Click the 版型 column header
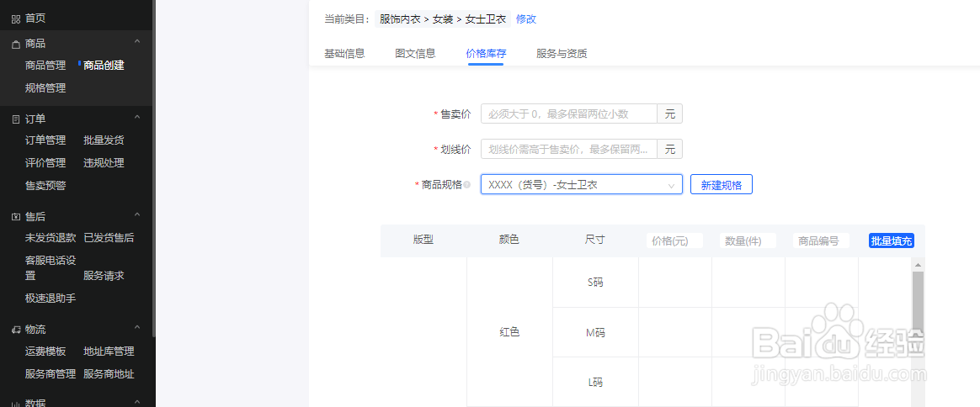This screenshot has width=980, height=407. pos(423,240)
